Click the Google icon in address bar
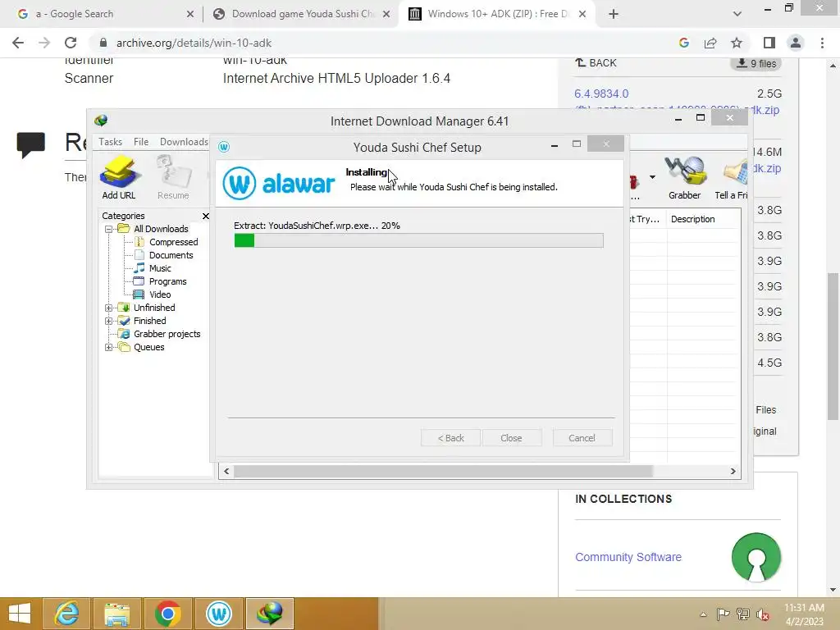Image resolution: width=840 pixels, height=630 pixels. tap(683, 43)
